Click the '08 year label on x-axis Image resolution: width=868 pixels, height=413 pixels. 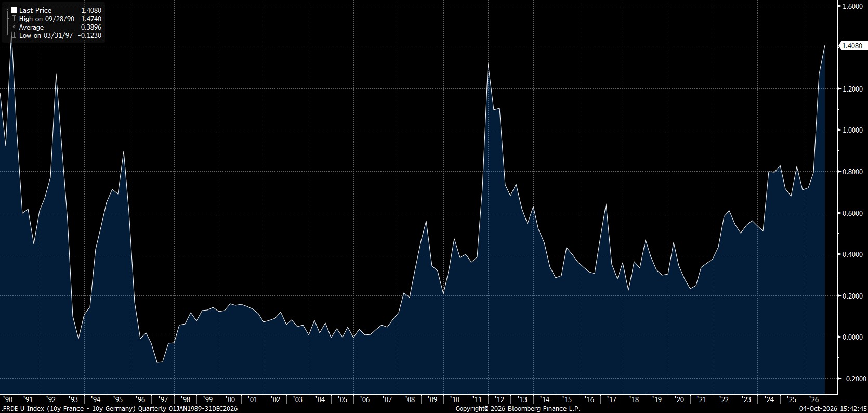tap(410, 399)
